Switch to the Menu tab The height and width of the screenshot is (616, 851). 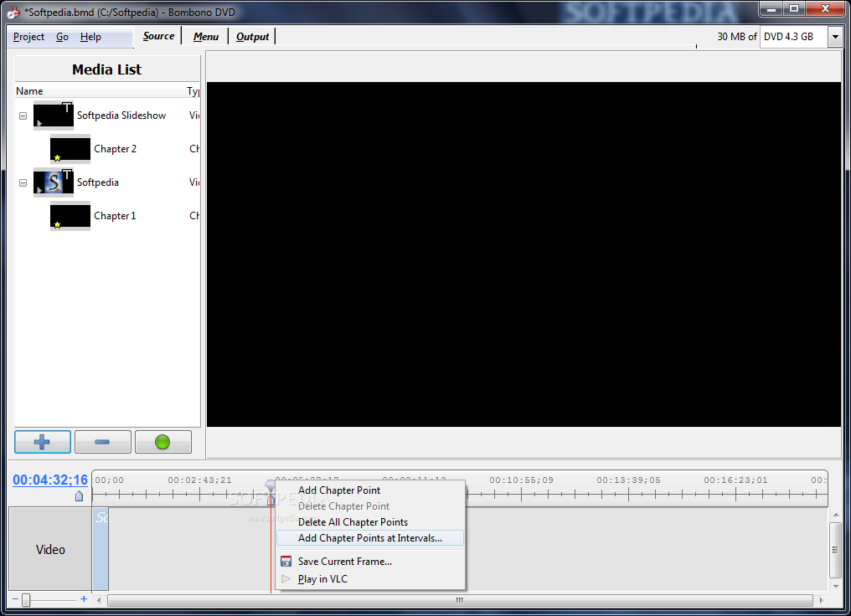(x=206, y=36)
